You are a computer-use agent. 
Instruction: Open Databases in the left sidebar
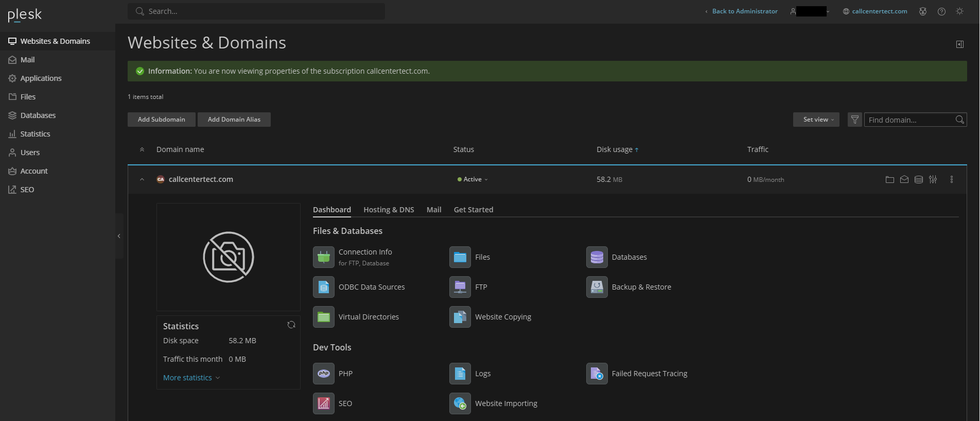click(x=38, y=115)
